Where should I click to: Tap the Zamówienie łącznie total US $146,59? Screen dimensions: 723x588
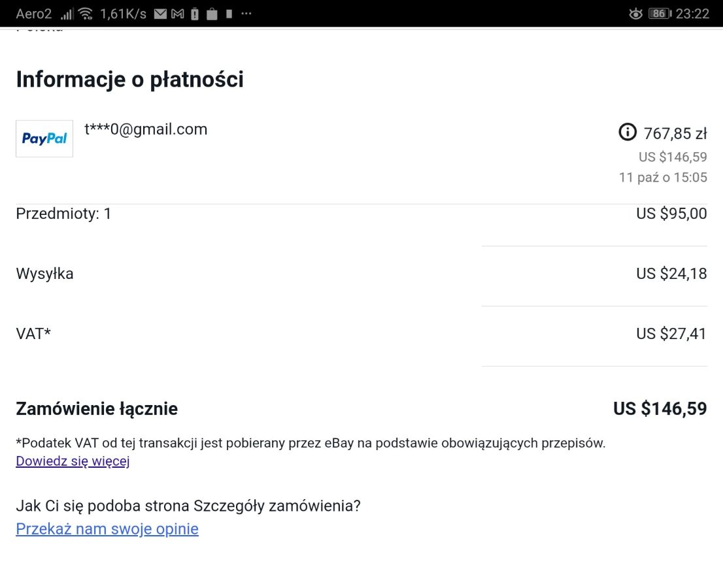tap(660, 409)
